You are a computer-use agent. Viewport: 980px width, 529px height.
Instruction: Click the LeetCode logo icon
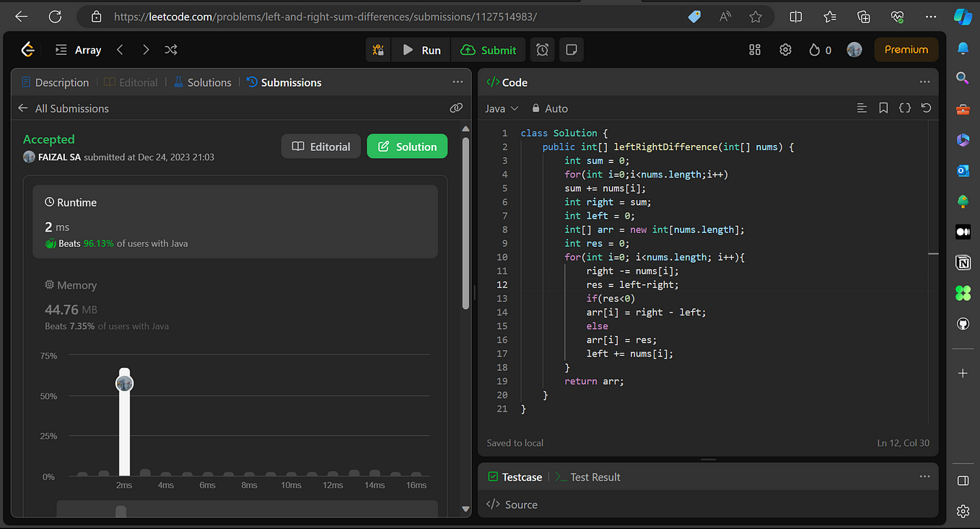coord(27,50)
